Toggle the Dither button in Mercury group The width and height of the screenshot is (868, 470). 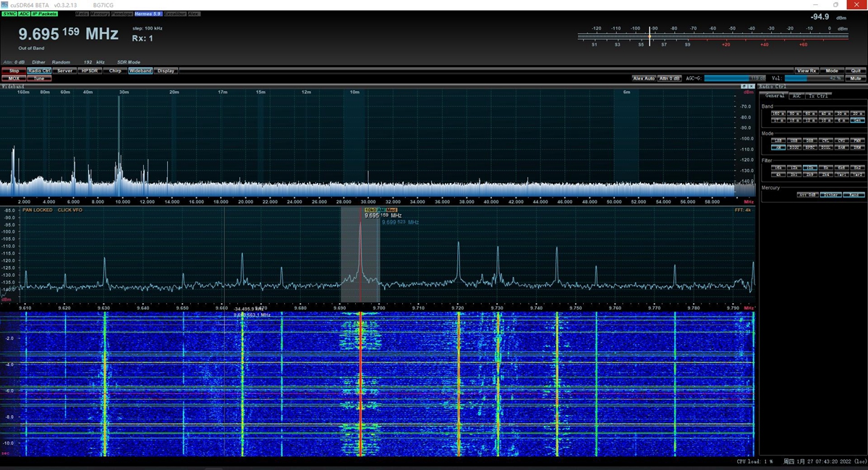830,195
